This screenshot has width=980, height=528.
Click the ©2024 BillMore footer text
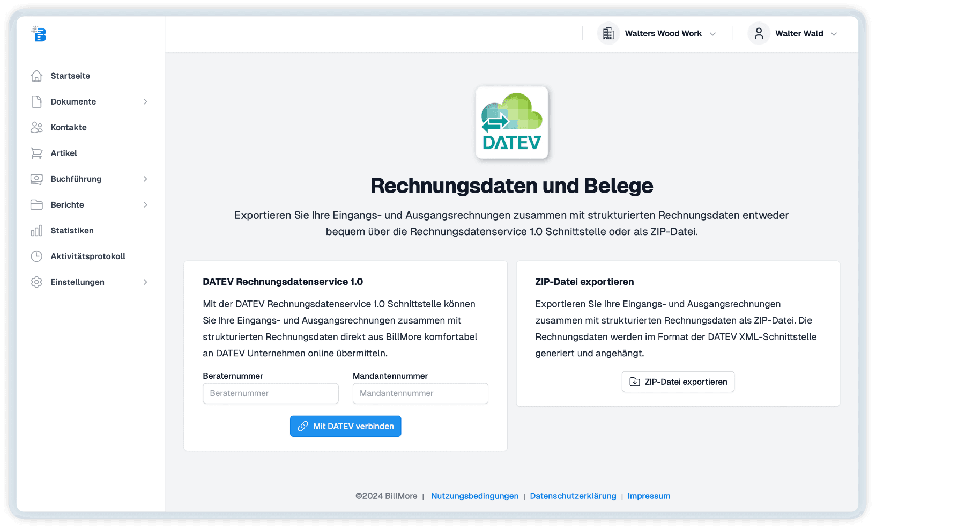(386, 496)
